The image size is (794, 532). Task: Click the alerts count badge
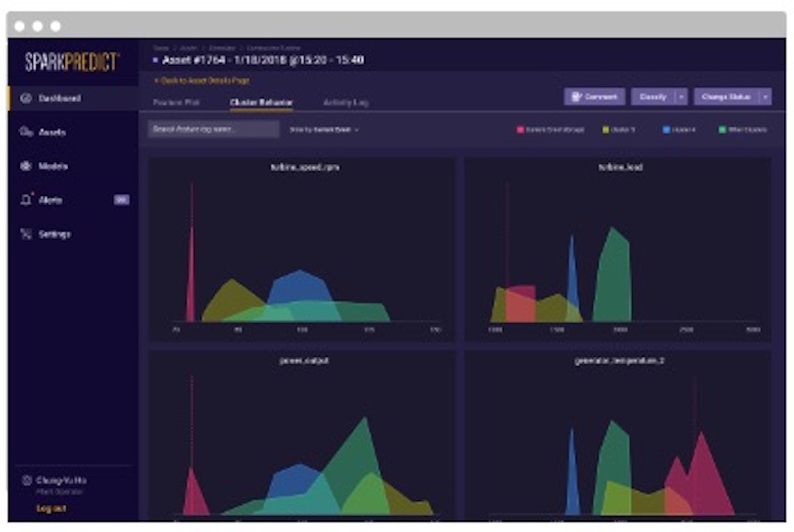click(x=121, y=200)
